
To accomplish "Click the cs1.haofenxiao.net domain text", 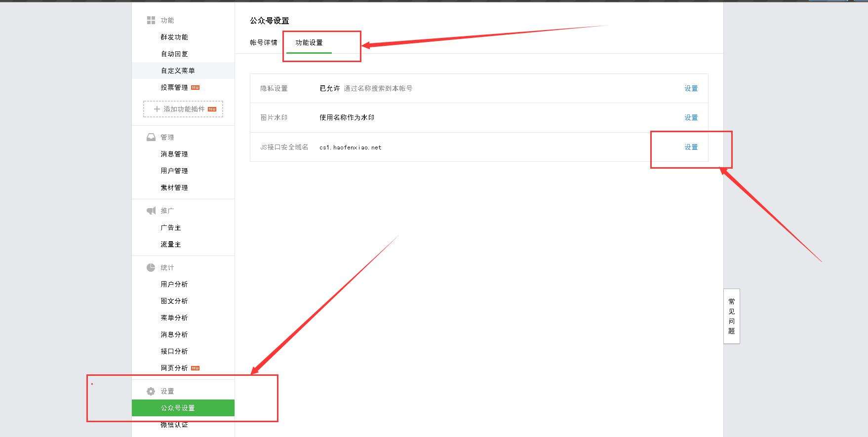I will point(351,147).
